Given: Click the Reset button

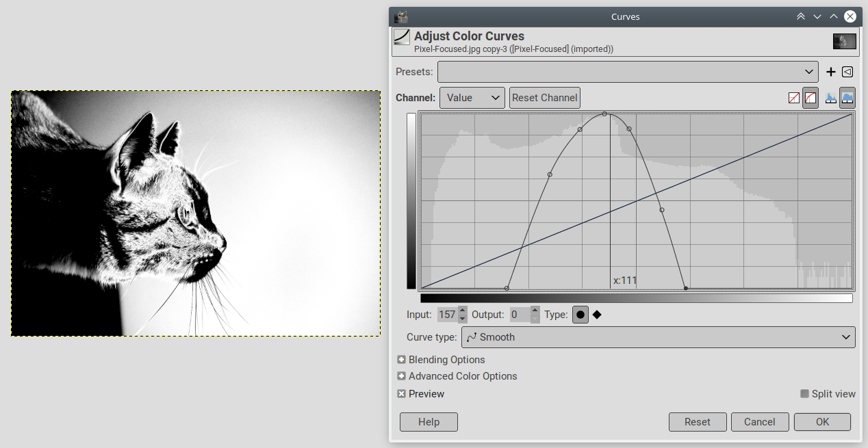Looking at the screenshot, I should 698,422.
